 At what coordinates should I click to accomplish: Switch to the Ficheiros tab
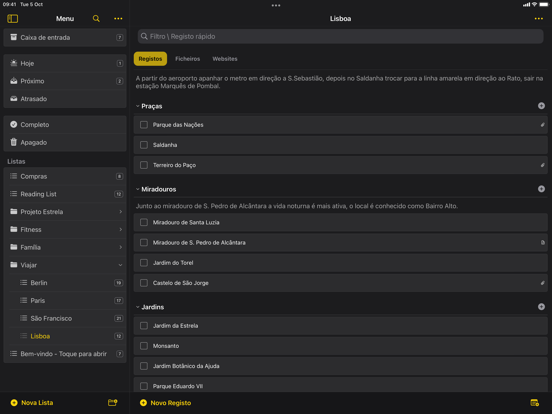(x=187, y=59)
